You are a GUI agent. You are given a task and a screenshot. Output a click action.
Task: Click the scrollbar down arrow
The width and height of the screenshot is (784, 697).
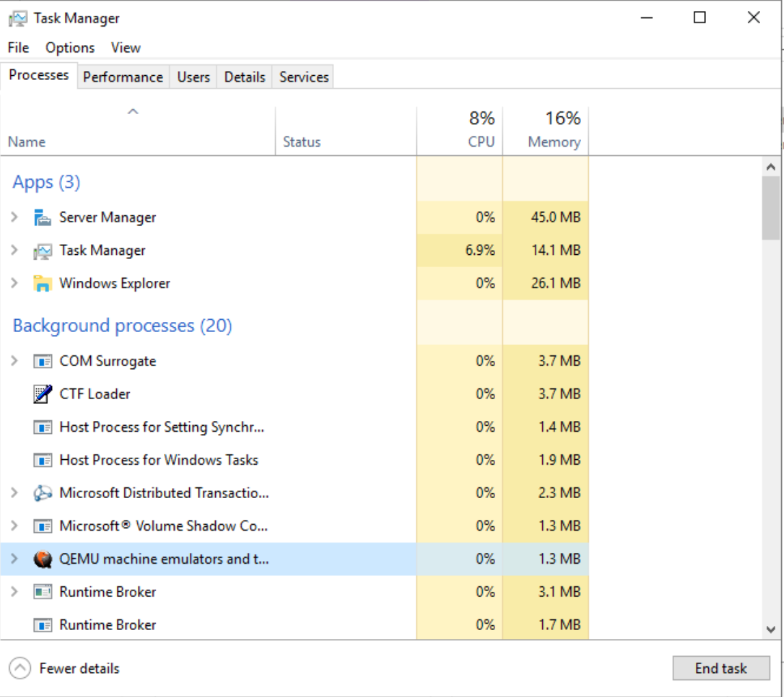point(771,629)
